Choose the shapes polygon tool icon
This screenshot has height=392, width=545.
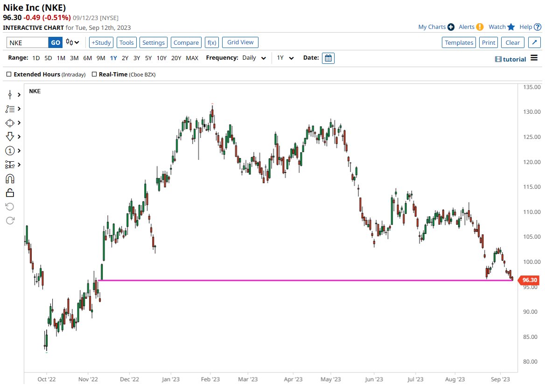click(x=10, y=123)
